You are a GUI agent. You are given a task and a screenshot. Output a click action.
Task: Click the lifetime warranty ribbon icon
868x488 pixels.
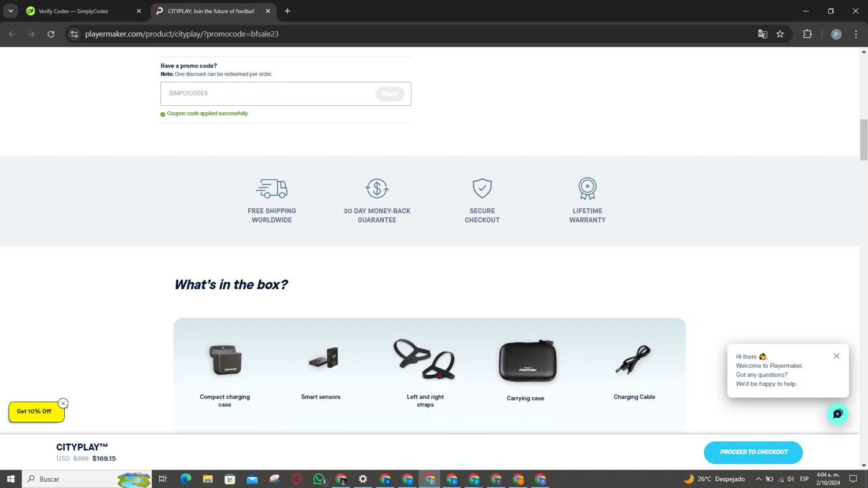click(587, 188)
